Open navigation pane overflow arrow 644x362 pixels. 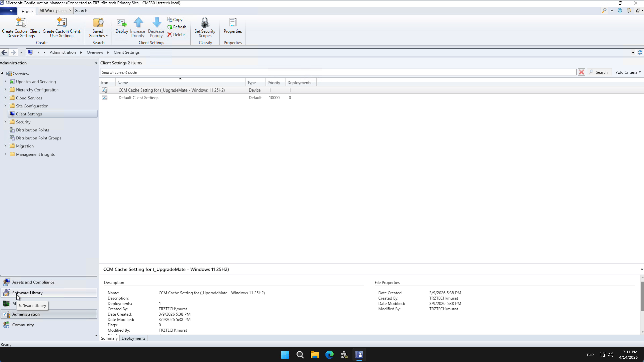[96, 336]
